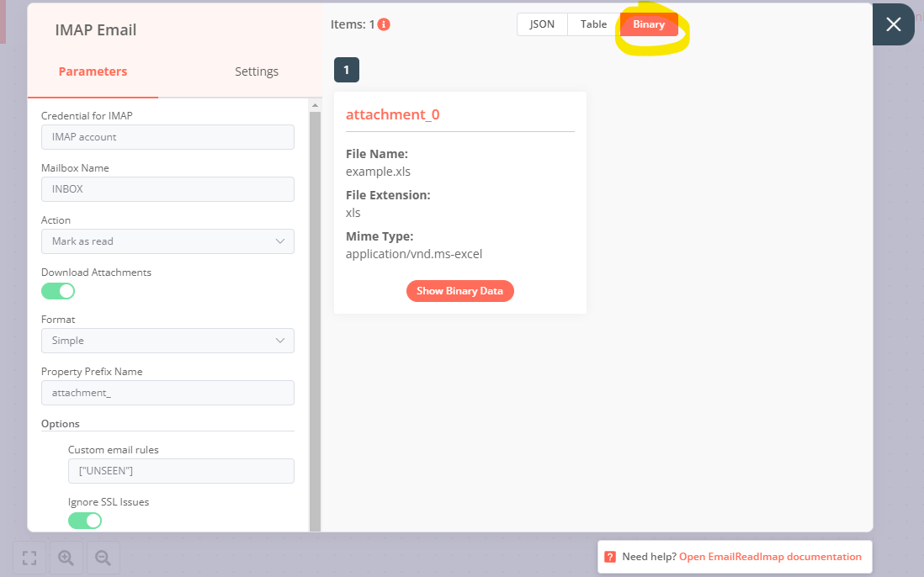Click the fit-to-view canvas icon
Screen dimensions: 924x577
(x=29, y=558)
